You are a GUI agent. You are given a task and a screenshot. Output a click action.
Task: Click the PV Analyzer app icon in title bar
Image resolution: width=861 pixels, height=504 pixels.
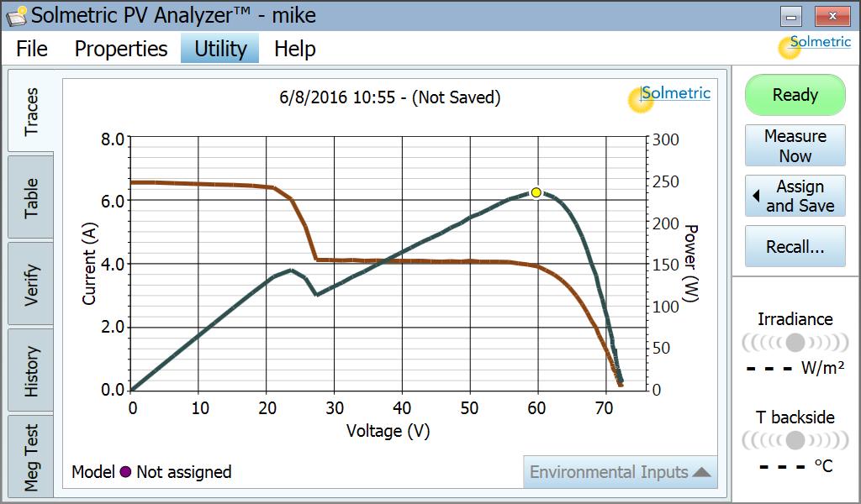[17, 16]
